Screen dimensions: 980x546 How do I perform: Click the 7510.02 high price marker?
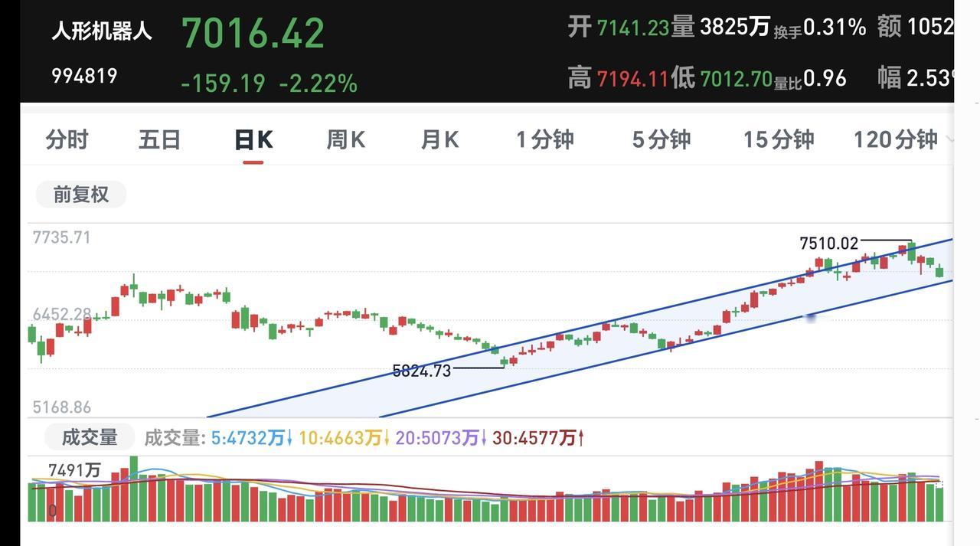829,244
